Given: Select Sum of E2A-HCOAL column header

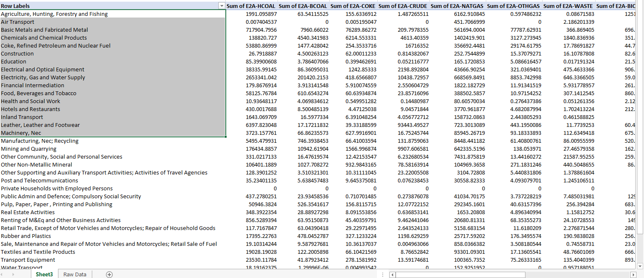Looking at the screenshot, I should [251, 6].
